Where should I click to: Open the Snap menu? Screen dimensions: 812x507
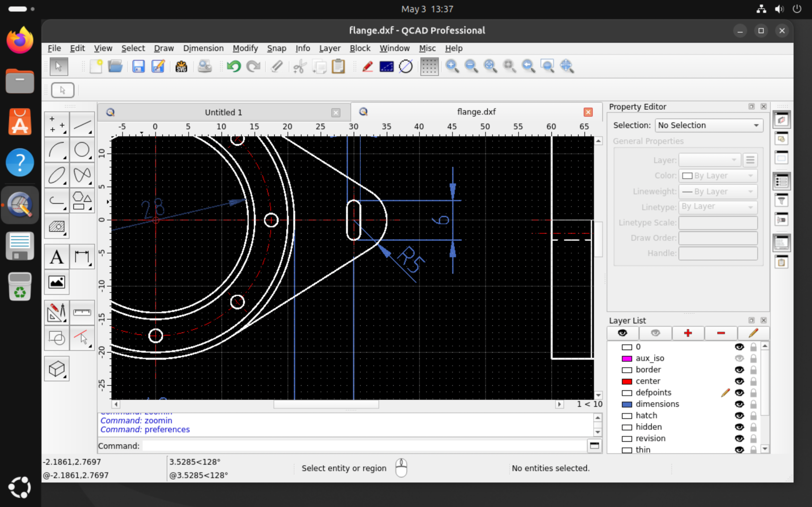pos(276,48)
